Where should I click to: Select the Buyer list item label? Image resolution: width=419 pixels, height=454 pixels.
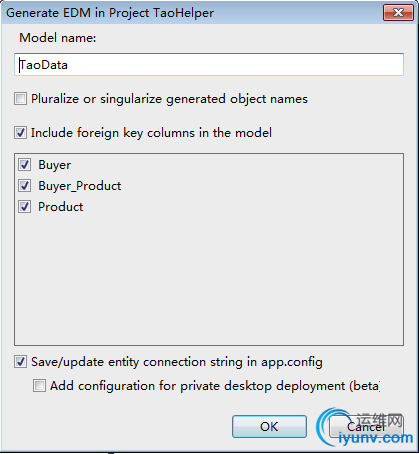click(55, 165)
